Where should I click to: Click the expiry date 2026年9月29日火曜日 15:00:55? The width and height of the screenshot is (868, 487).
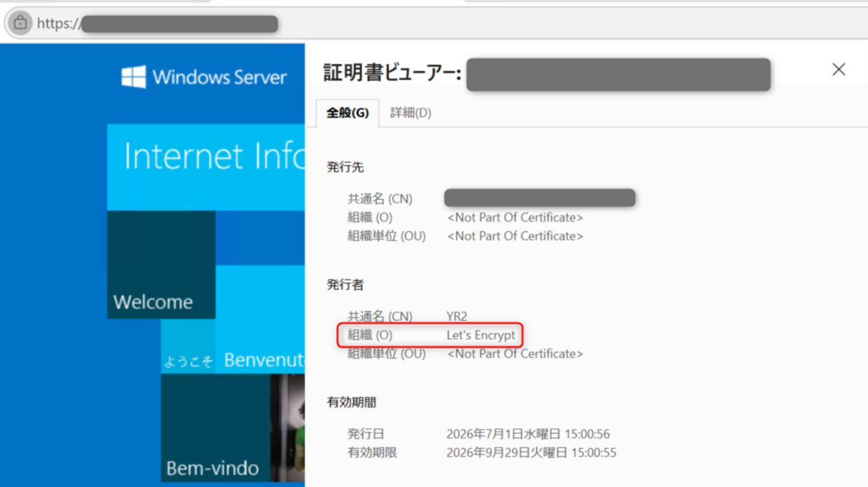click(531, 453)
